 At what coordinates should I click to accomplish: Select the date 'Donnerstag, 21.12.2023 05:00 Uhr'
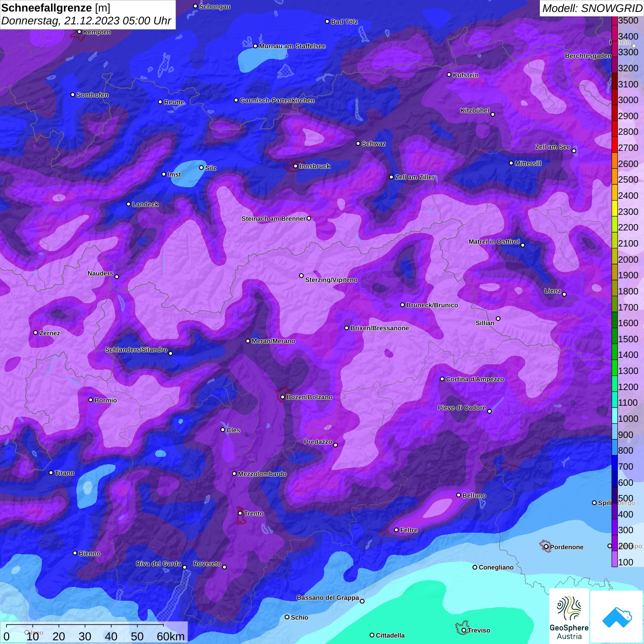click(x=86, y=21)
